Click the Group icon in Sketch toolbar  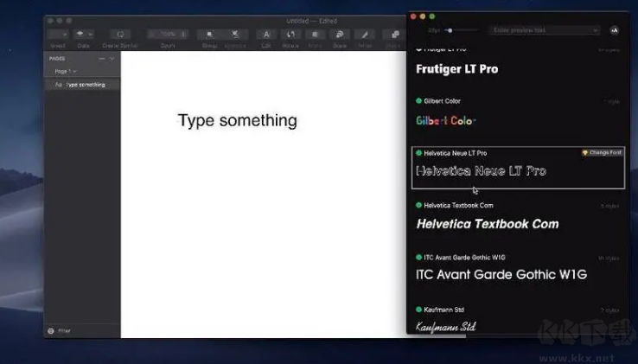[x=209, y=35]
